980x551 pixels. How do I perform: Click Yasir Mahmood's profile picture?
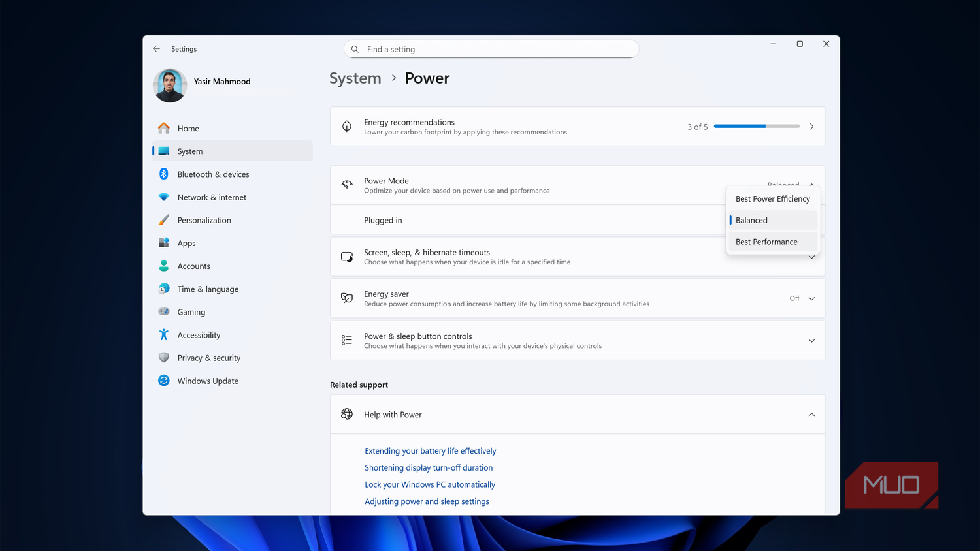(170, 86)
